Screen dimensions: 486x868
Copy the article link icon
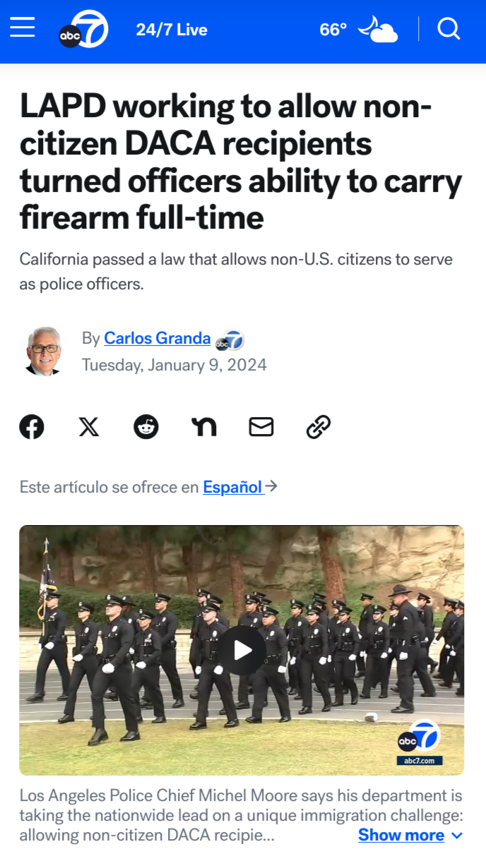tap(319, 427)
